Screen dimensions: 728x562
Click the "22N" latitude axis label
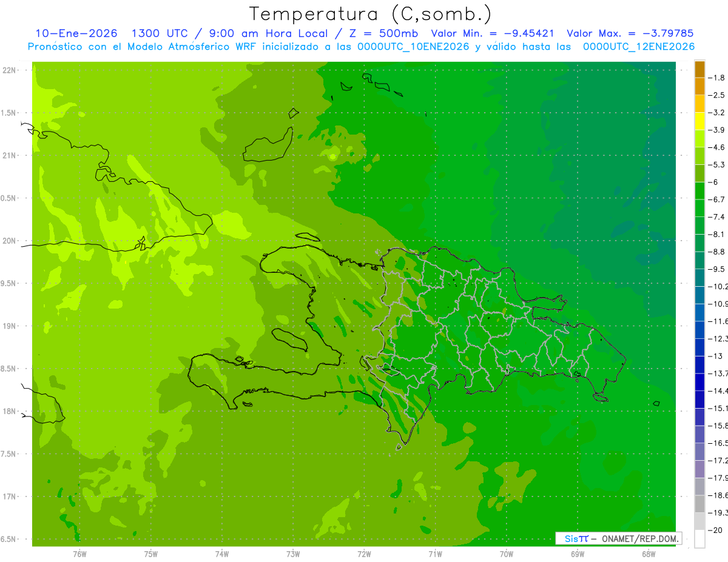point(10,70)
